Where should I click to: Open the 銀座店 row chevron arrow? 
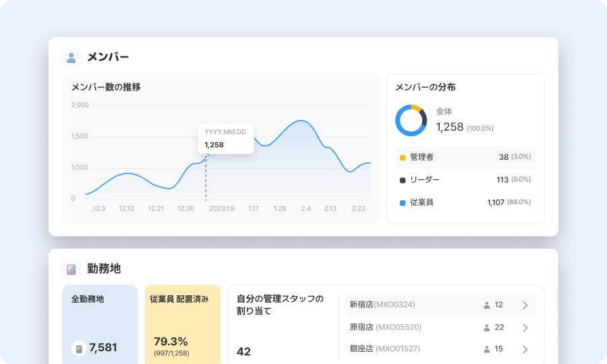(x=525, y=349)
